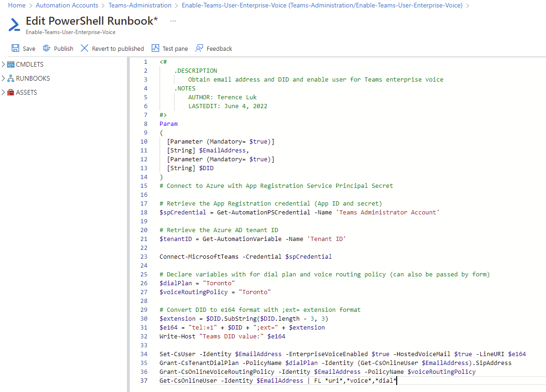Click the RUNBOOKS hierarchy icon

(x=11, y=78)
